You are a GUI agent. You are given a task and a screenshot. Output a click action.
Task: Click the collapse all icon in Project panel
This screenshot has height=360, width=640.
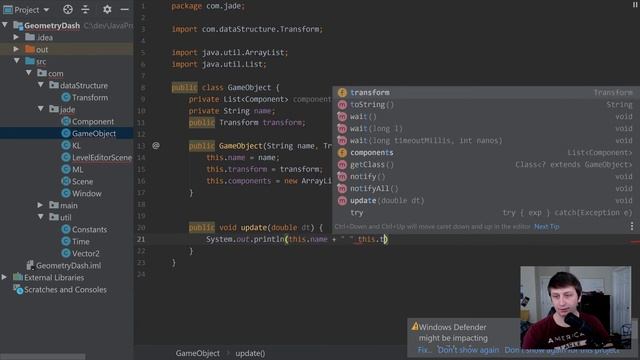click(x=85, y=9)
